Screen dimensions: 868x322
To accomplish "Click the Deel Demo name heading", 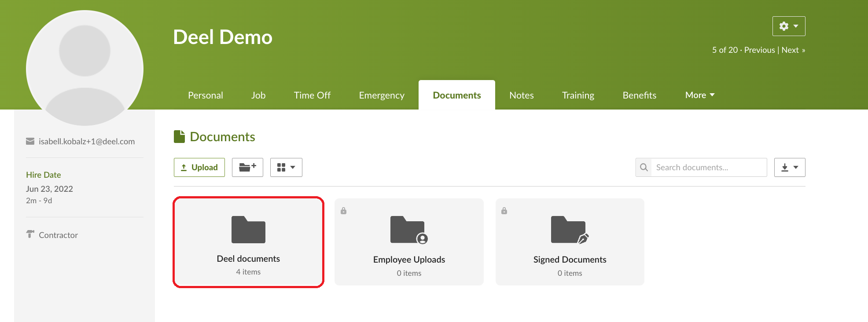I will click(223, 37).
